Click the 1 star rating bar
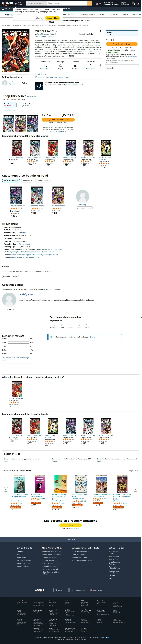 (18, 354)
